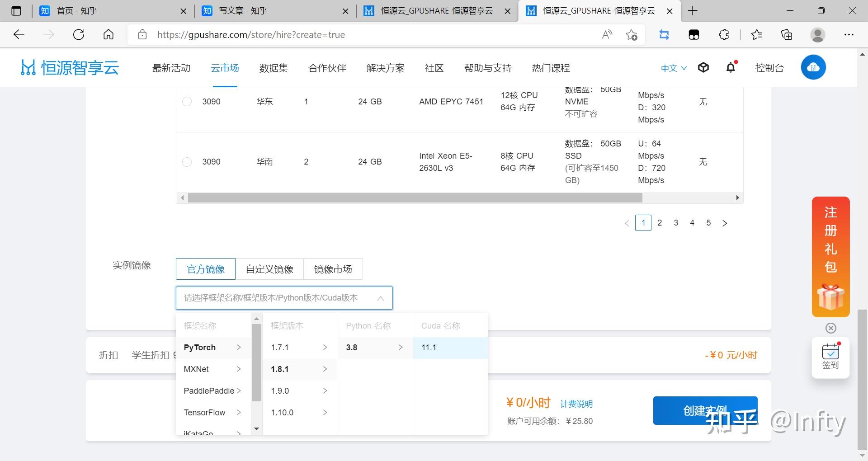Click the 恒源智享云 site logo
Image resolution: width=868 pixels, height=461 pixels.
(70, 68)
